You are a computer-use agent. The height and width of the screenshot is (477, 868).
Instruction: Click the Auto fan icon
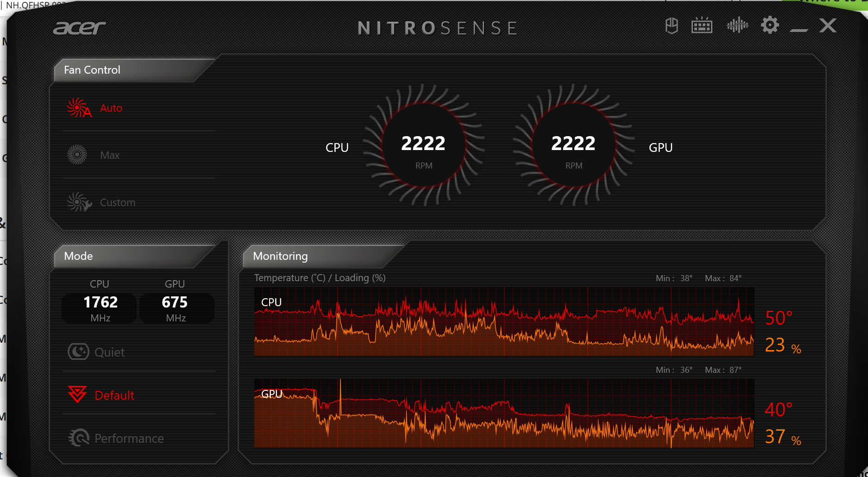tap(79, 108)
